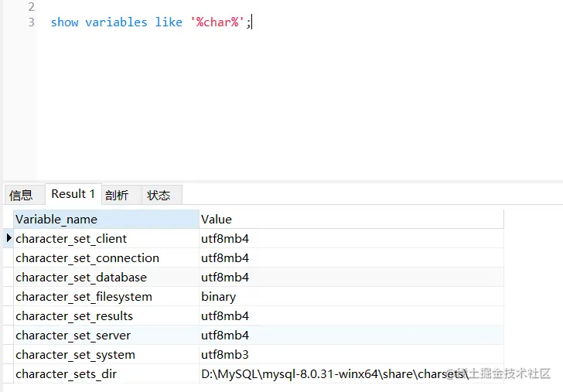Select the Result 1 tab
Screen dimensions: 563x392
click(x=73, y=194)
